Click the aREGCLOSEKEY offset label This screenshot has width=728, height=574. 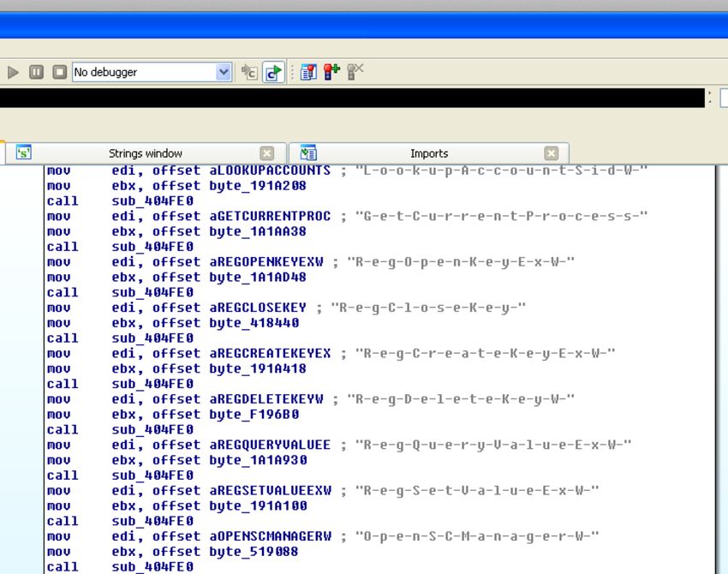tap(258, 308)
